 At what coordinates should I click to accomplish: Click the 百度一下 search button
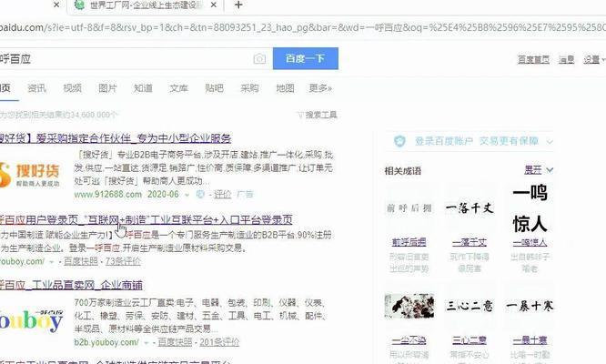pyautogui.click(x=306, y=58)
